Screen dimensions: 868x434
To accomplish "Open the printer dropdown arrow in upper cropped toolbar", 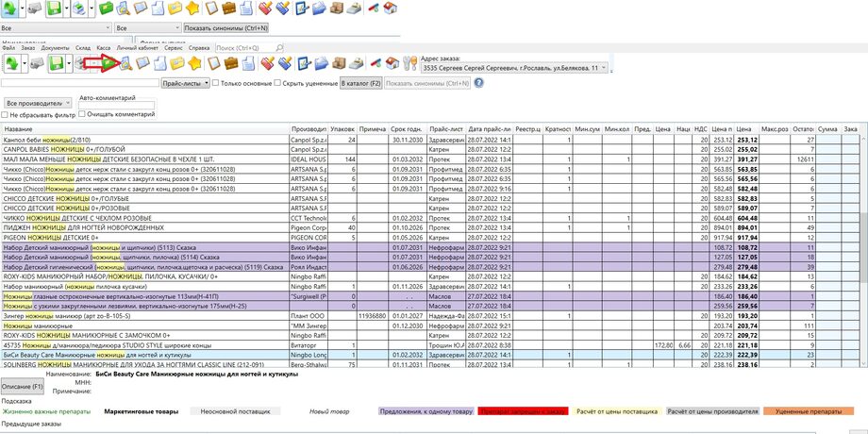I will [x=92, y=8].
